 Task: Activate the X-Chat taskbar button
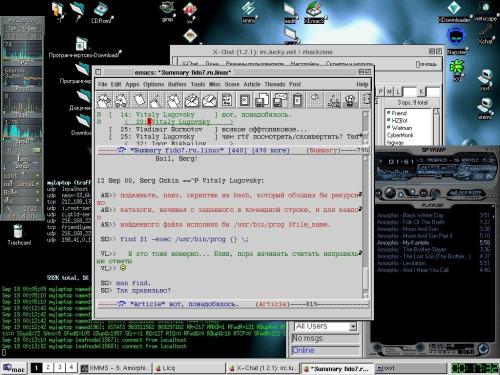[x=264, y=368]
